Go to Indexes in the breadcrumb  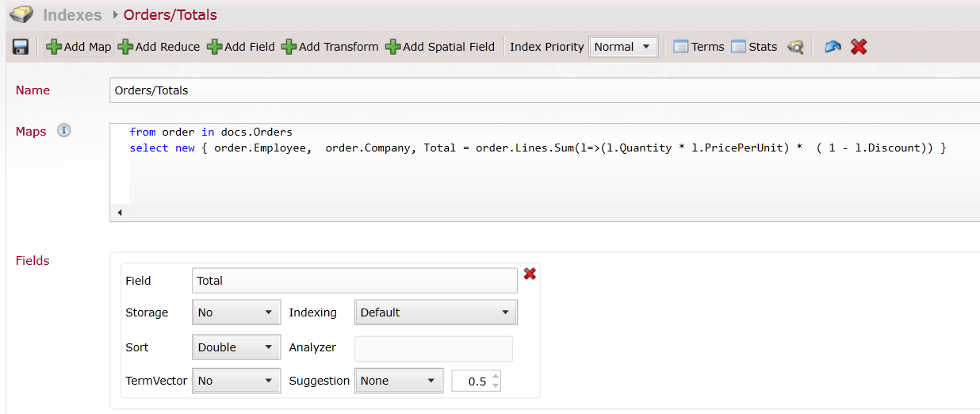tap(72, 15)
